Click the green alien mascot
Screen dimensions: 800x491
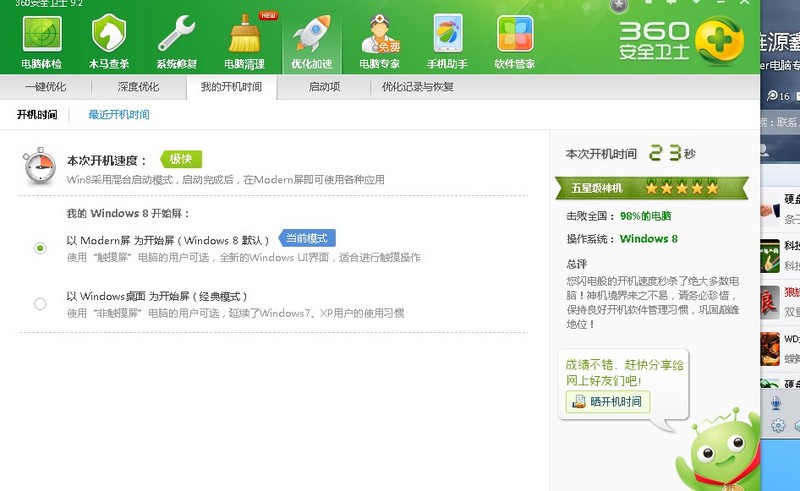coord(718,450)
